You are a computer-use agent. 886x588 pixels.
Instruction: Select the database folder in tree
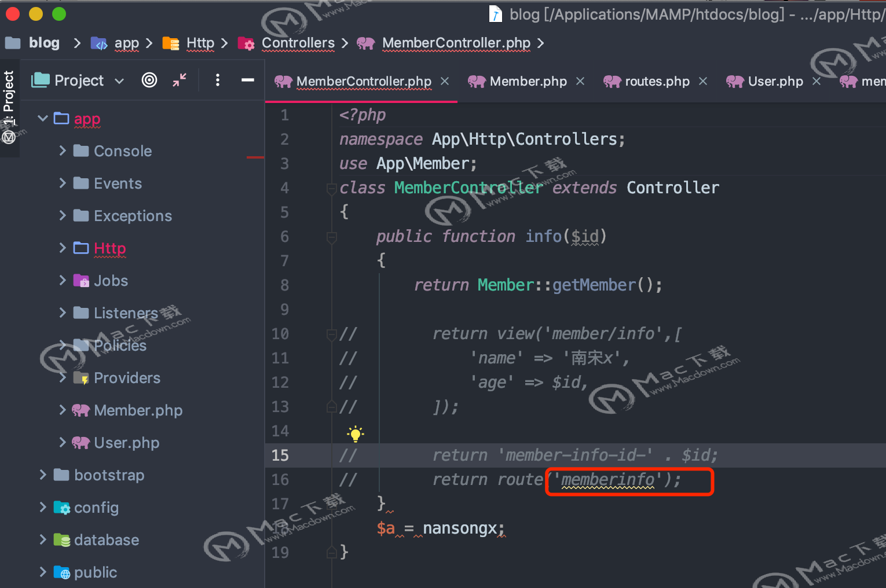point(107,540)
